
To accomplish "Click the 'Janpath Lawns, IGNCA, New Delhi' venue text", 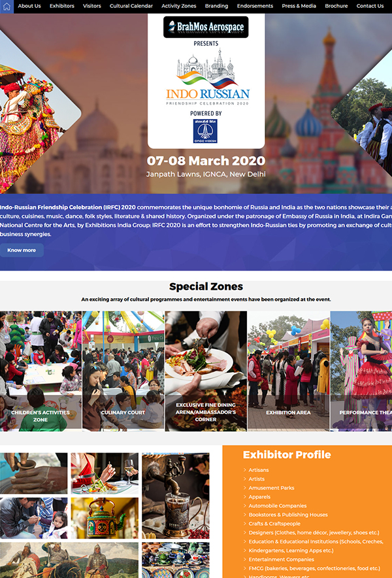I will pyautogui.click(x=206, y=174).
